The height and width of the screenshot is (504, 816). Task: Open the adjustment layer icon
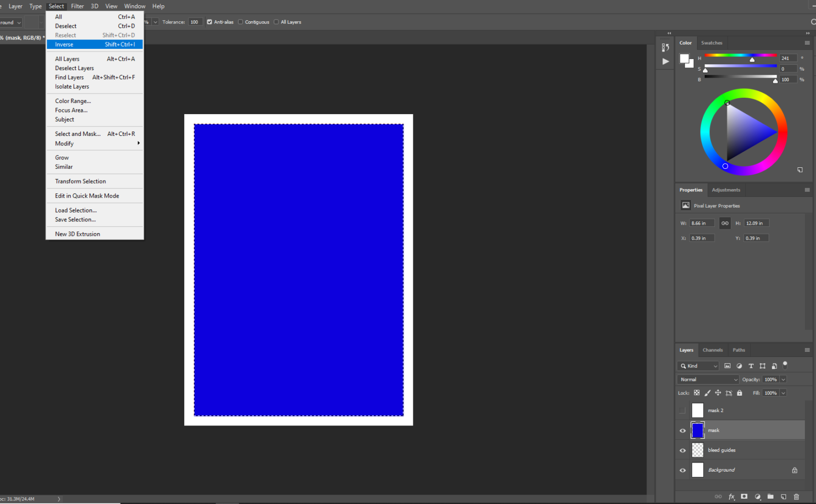tap(758, 497)
